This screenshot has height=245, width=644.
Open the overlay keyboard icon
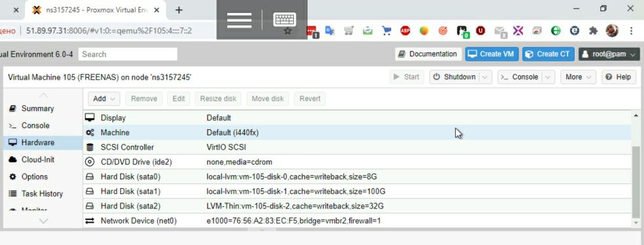coord(285,20)
